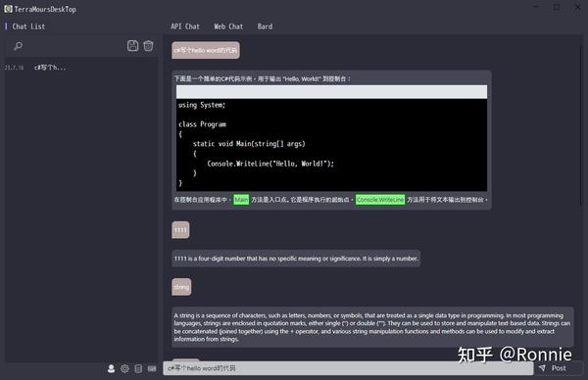Click the keyboard icon in bottom bar
This screenshot has width=588, height=380.
pyautogui.click(x=152, y=369)
